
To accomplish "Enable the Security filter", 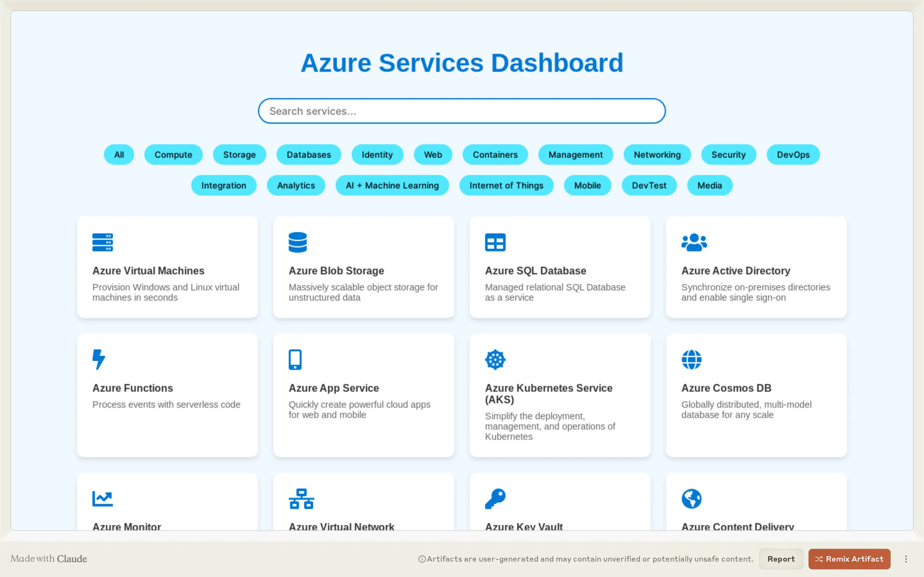I will coord(729,155).
